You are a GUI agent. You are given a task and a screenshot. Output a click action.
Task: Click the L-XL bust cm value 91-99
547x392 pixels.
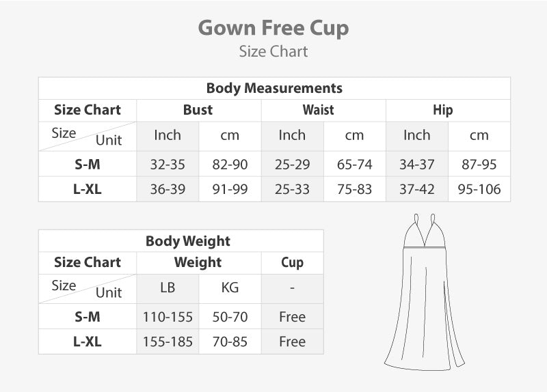point(230,190)
